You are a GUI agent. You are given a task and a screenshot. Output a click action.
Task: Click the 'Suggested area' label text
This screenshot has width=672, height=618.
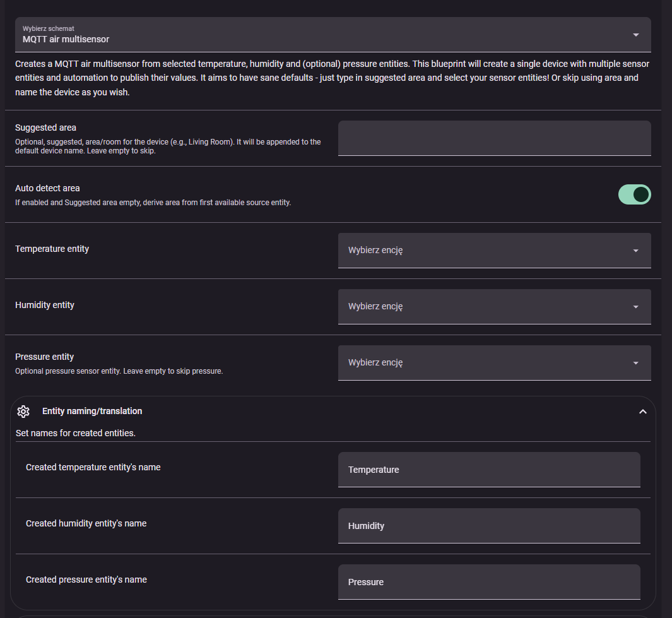click(45, 128)
